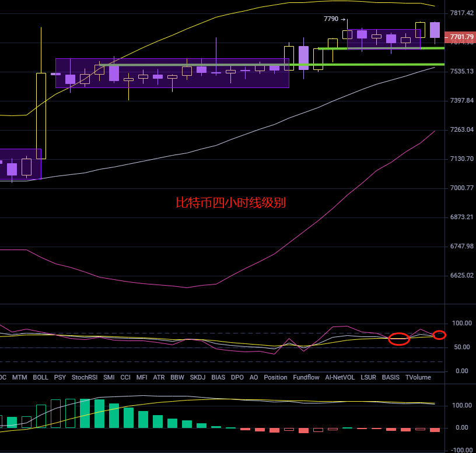Open the BASIS indicator tab

391,377
